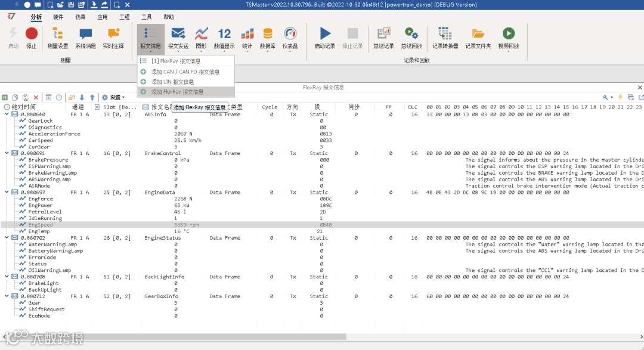This screenshot has width=644, height=350.
Task: Choose 添加 CAN / CAN FD 报文信息
Action: pos(185,72)
